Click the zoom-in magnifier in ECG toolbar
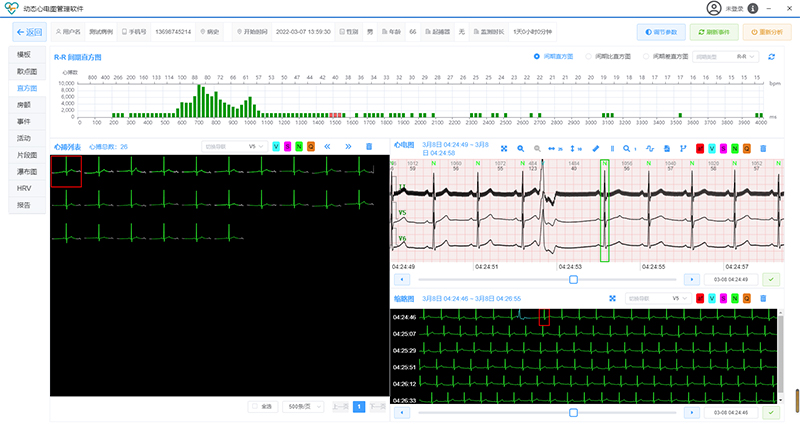This screenshot has width=800, height=434. pos(521,147)
